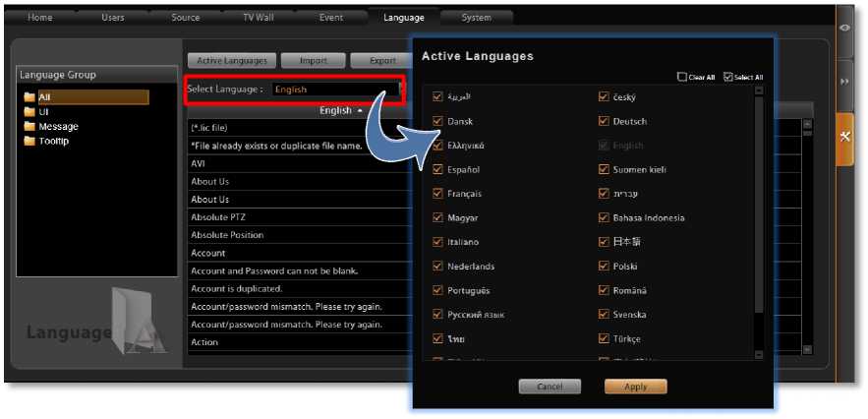The height and width of the screenshot is (419, 868).
Task: Click the double-arrow expand sidebar icon
Action: (844, 82)
